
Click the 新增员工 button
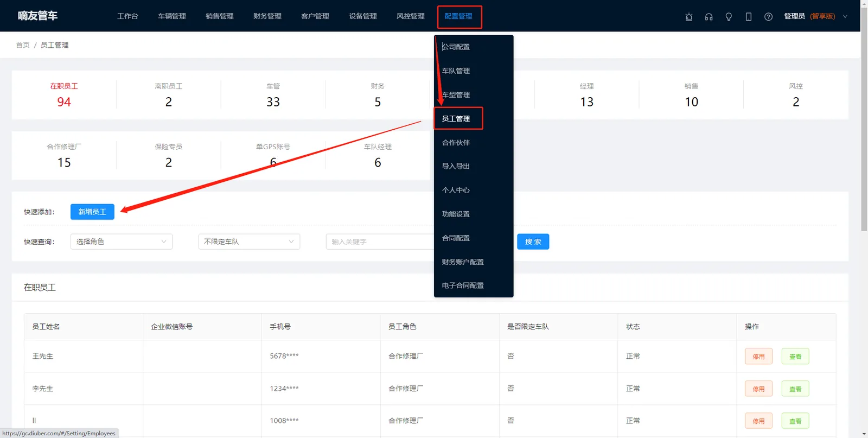(x=92, y=212)
